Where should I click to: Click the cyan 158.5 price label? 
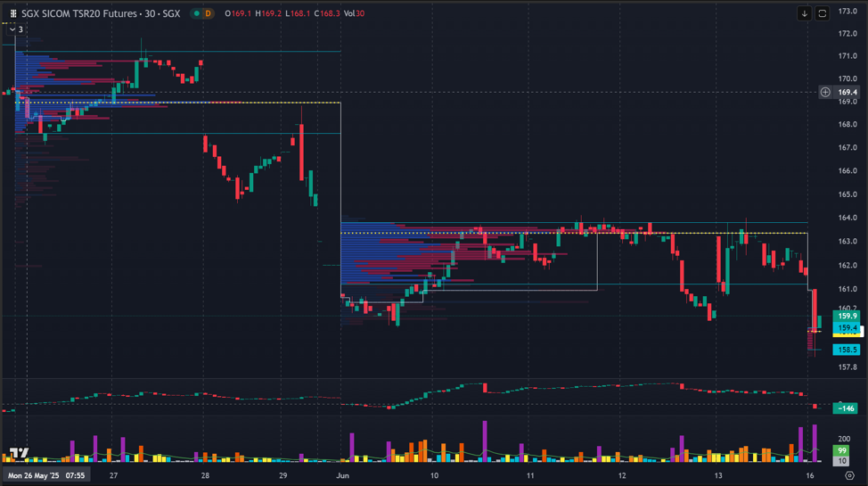[847, 350]
